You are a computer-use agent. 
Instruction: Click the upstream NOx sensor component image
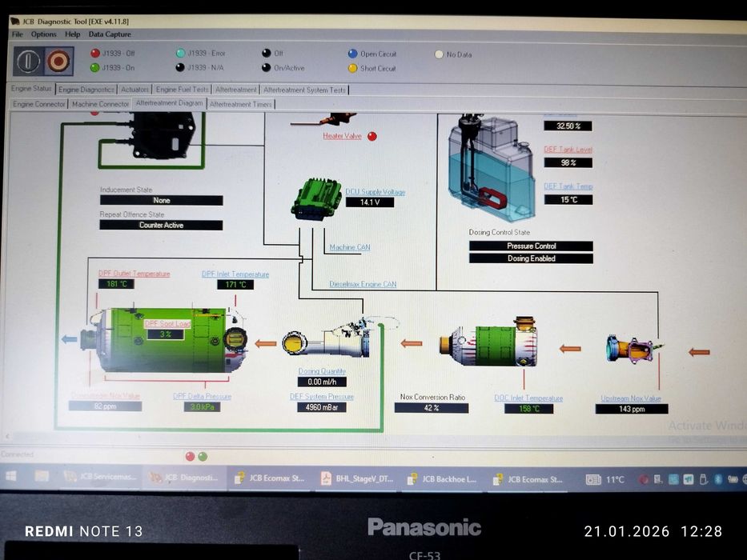(x=633, y=349)
